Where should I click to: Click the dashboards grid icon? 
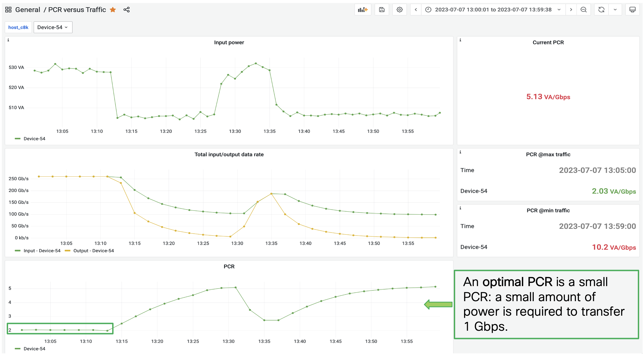[x=8, y=10]
